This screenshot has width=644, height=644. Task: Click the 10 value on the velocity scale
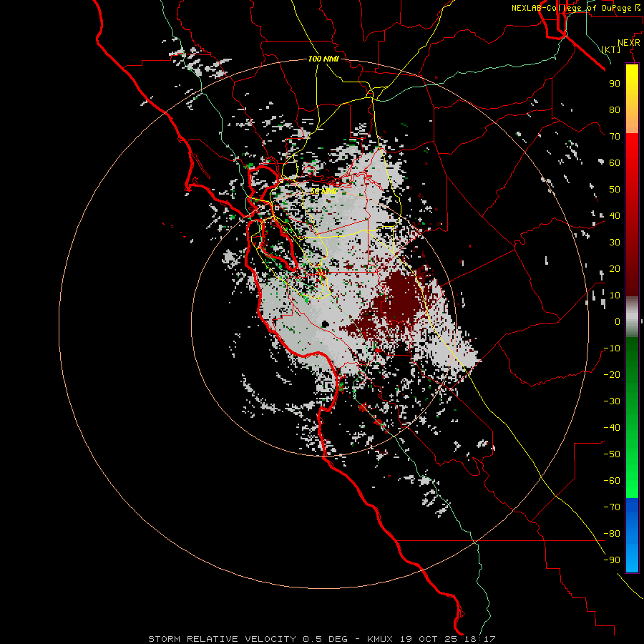(x=615, y=296)
